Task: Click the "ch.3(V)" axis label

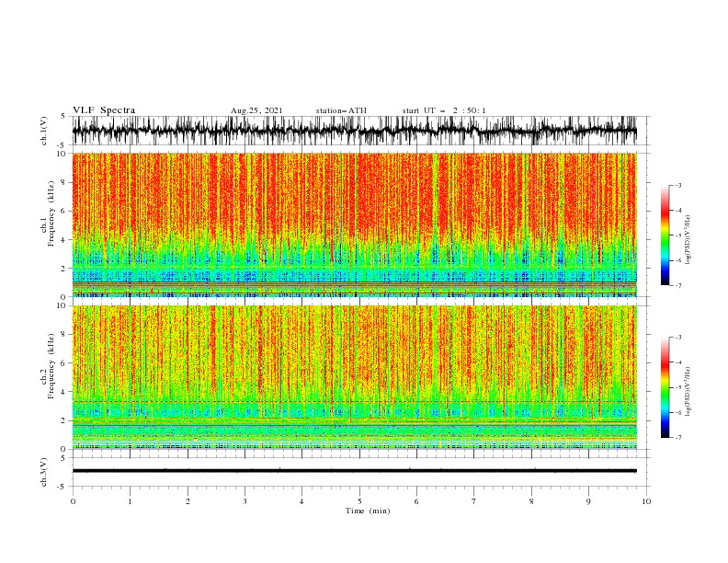Action: pos(44,472)
